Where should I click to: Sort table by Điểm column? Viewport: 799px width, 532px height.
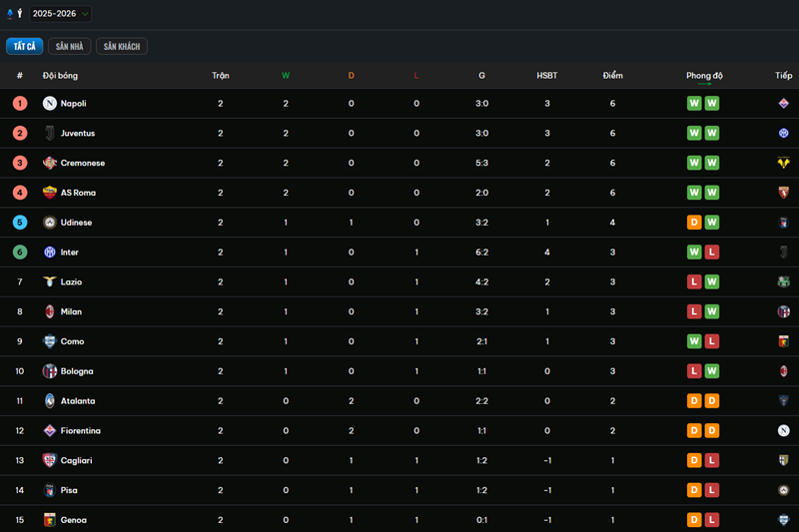tap(612, 75)
